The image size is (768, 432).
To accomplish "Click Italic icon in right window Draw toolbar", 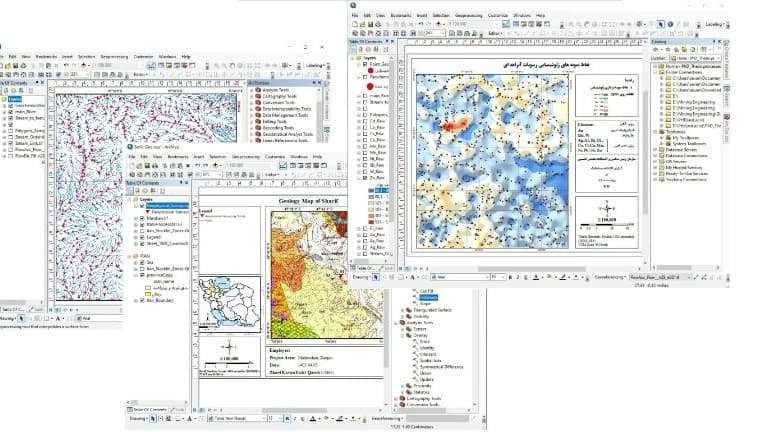I will coord(518,277).
